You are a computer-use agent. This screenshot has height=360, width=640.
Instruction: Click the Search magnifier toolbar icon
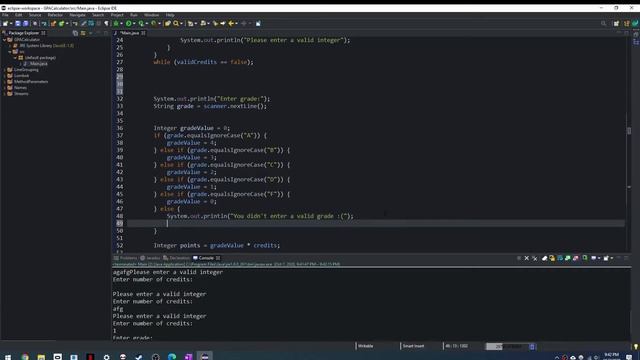(176, 24)
